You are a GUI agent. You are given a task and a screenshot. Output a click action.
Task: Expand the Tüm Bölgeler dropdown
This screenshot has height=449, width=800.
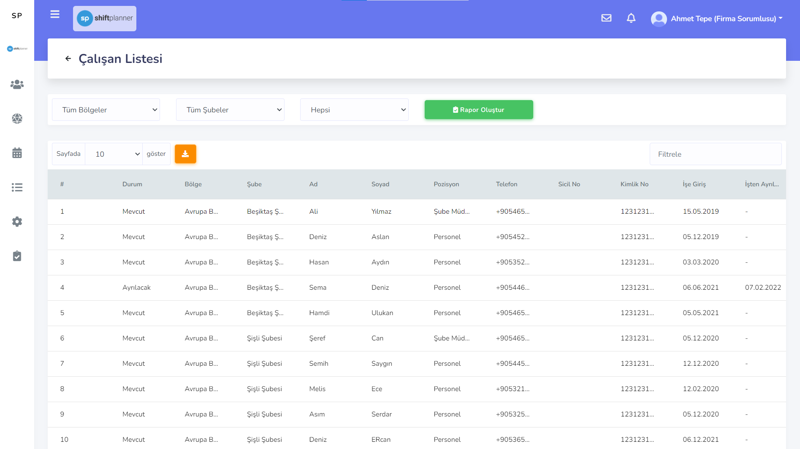(105, 110)
